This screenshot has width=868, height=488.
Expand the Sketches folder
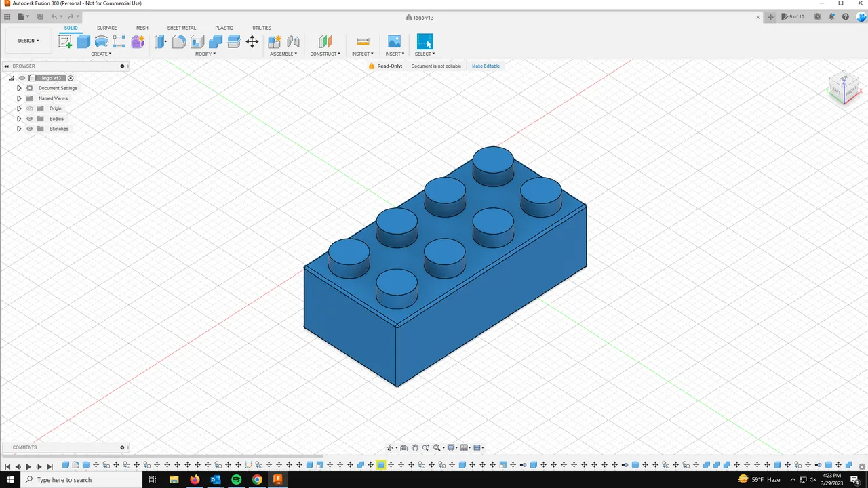[19, 129]
